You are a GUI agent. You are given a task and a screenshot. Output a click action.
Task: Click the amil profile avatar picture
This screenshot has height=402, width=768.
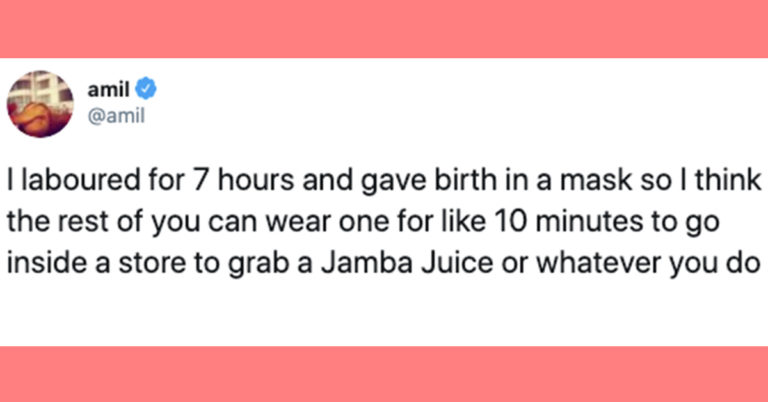43,104
